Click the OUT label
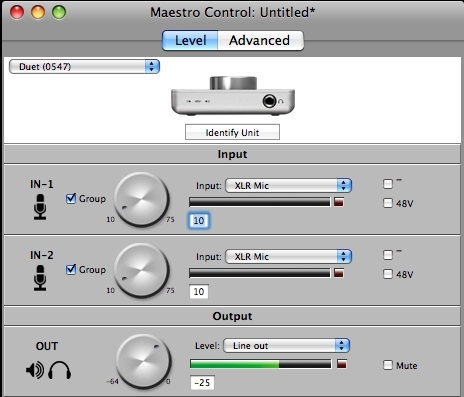Image resolution: width=464 pixels, height=397 pixels. pos(47,346)
